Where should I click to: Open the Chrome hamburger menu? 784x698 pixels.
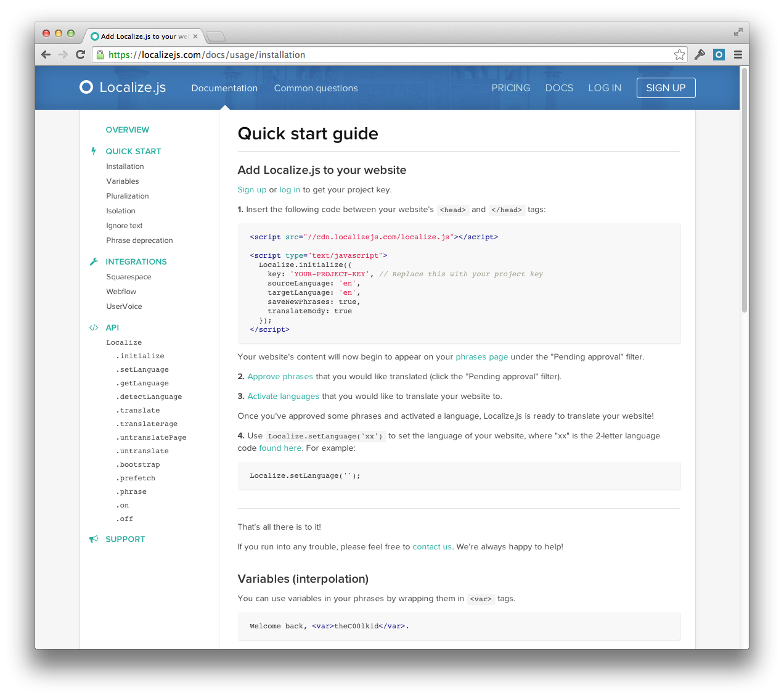[738, 55]
